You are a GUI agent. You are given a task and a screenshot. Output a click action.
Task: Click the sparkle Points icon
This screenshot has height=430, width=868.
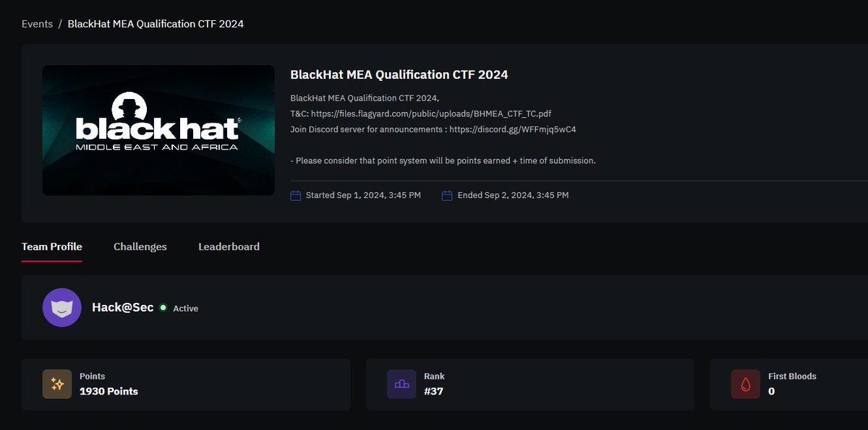pos(57,384)
